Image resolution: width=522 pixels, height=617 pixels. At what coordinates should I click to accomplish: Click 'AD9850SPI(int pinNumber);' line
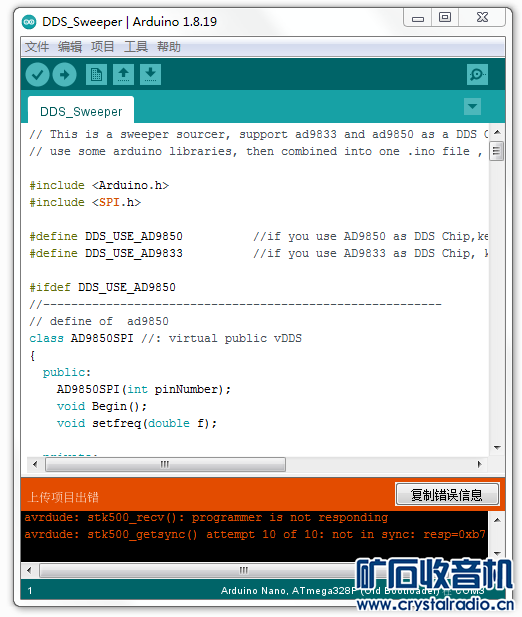144,390
